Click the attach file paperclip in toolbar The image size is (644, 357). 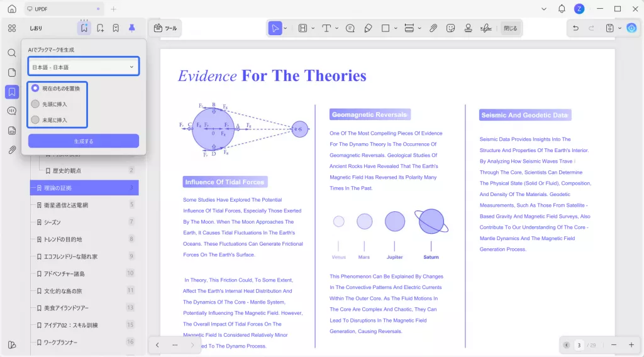tap(433, 28)
